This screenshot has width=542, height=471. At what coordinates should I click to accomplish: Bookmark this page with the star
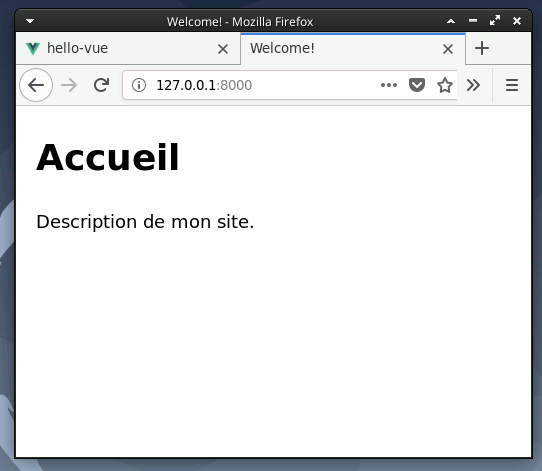coord(445,85)
